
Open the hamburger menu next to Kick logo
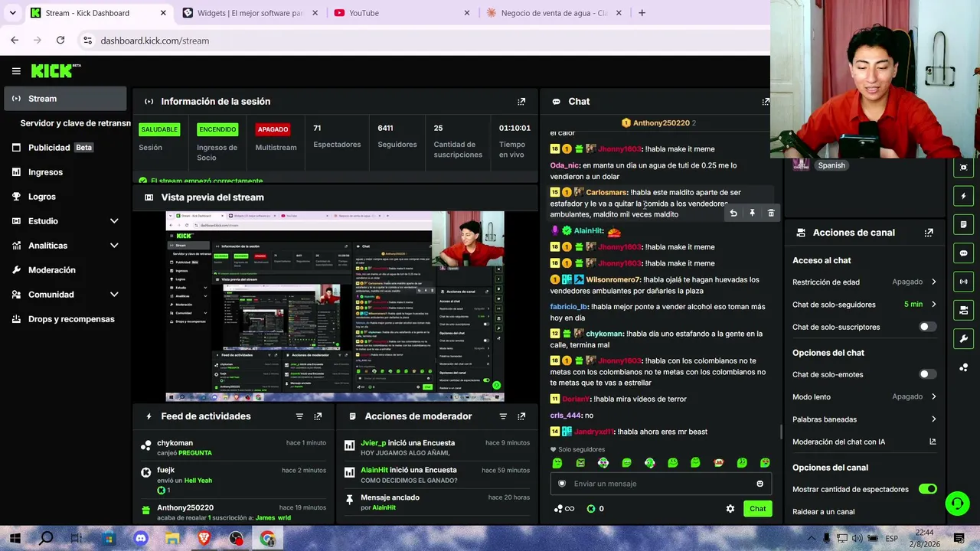pyautogui.click(x=16, y=71)
